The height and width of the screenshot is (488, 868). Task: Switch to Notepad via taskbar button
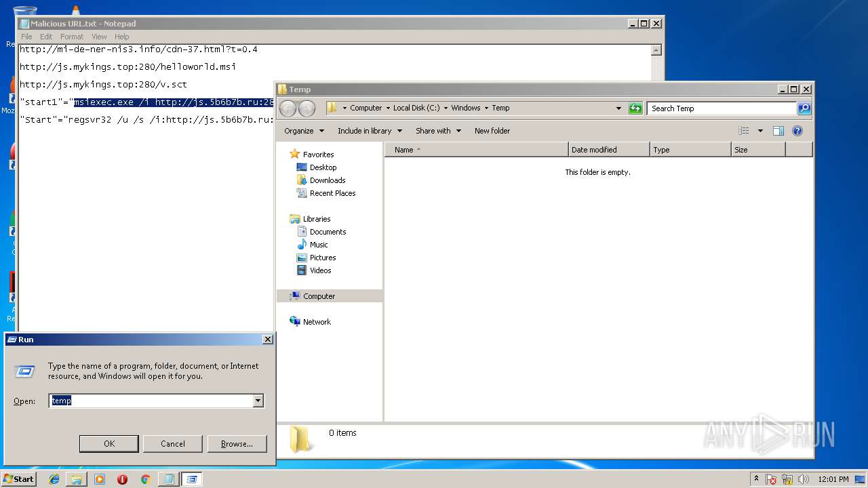(168, 479)
